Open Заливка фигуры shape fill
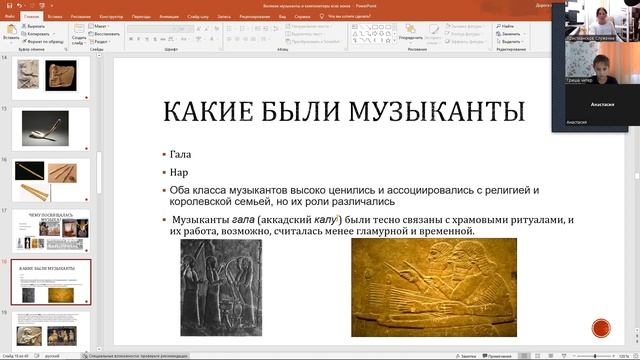The width and height of the screenshot is (640, 360). click(x=464, y=26)
